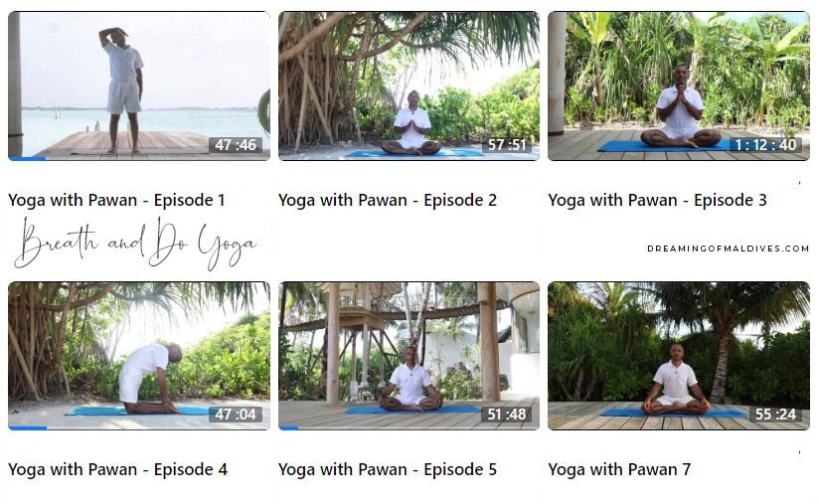Click the Yoga with Pawan 7 title
This screenshot has width=819, height=504.
619,469
